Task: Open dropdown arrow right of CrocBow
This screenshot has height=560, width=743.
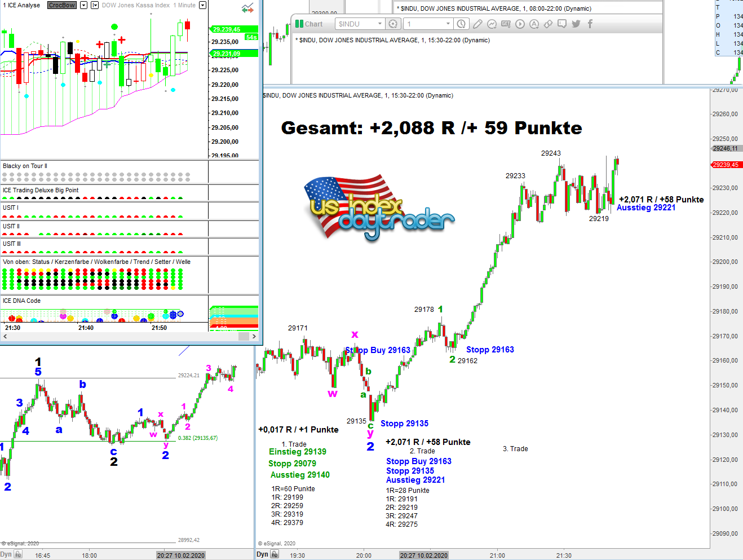Action: [x=84, y=5]
